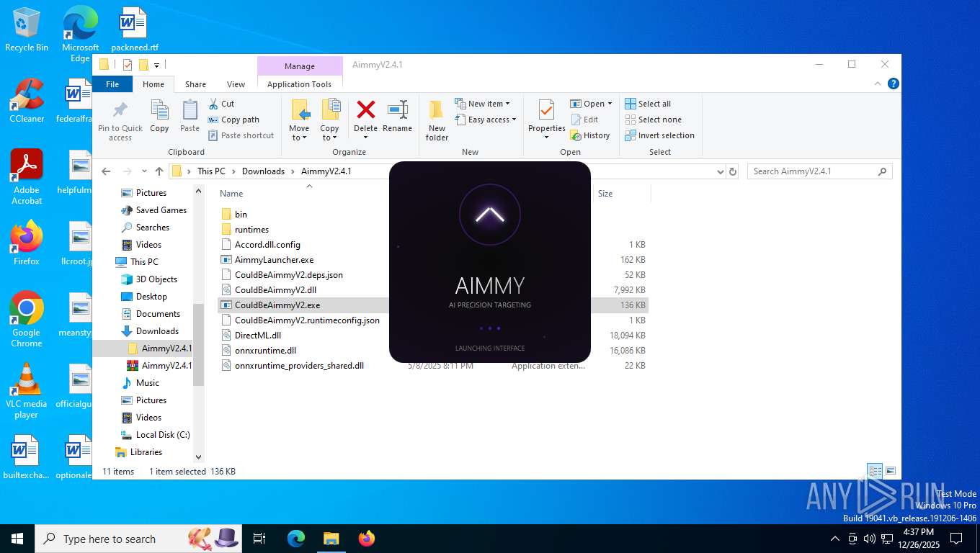The image size is (980, 553).
Task: Click This PC in address breadcrumb
Action: tap(211, 171)
